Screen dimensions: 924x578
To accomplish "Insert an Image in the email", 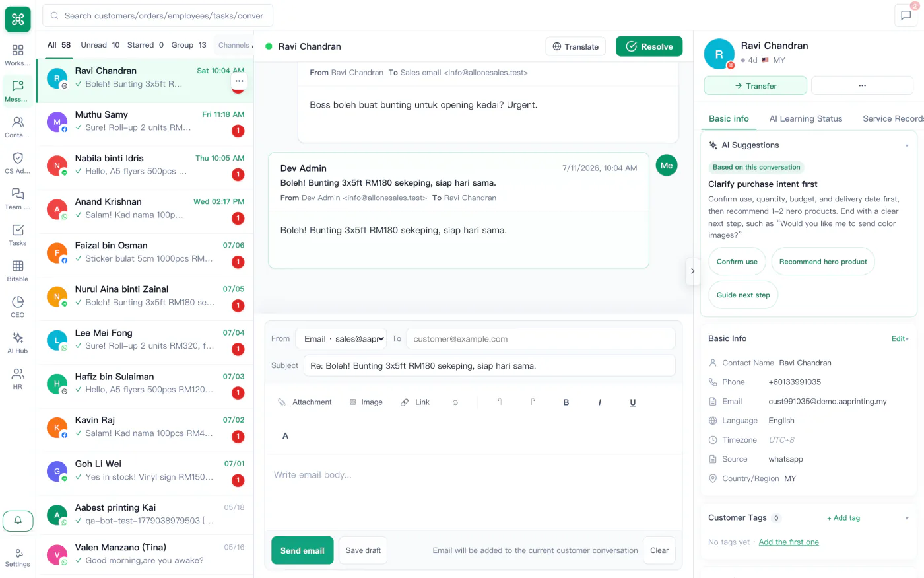I will click(x=366, y=402).
